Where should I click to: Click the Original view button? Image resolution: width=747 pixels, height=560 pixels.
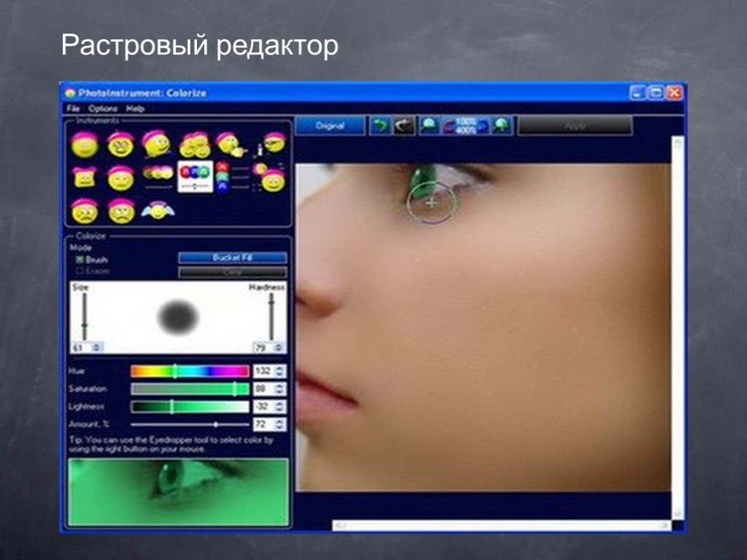(x=330, y=125)
